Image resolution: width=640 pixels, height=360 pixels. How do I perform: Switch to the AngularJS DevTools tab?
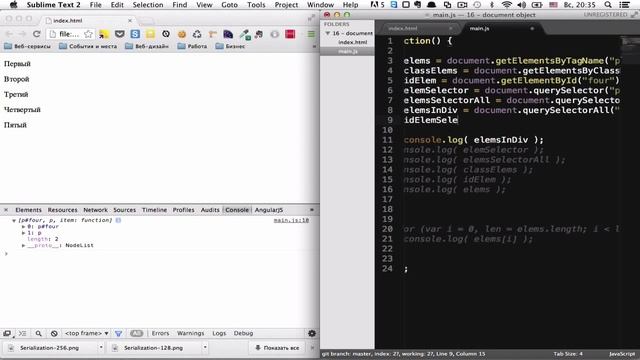(x=269, y=210)
